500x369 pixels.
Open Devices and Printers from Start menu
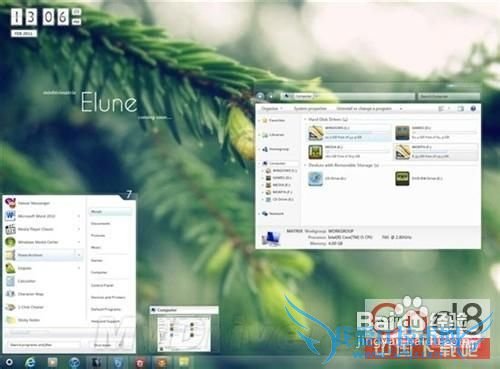[x=108, y=297]
